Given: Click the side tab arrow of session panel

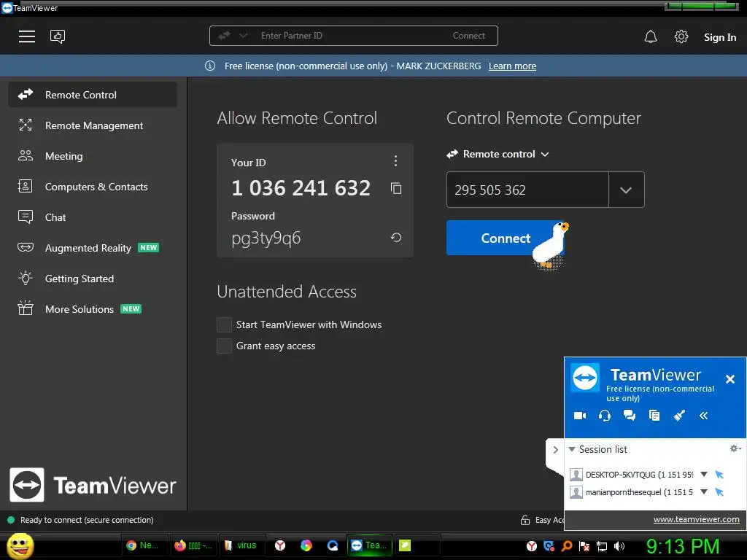Looking at the screenshot, I should coord(555,449).
